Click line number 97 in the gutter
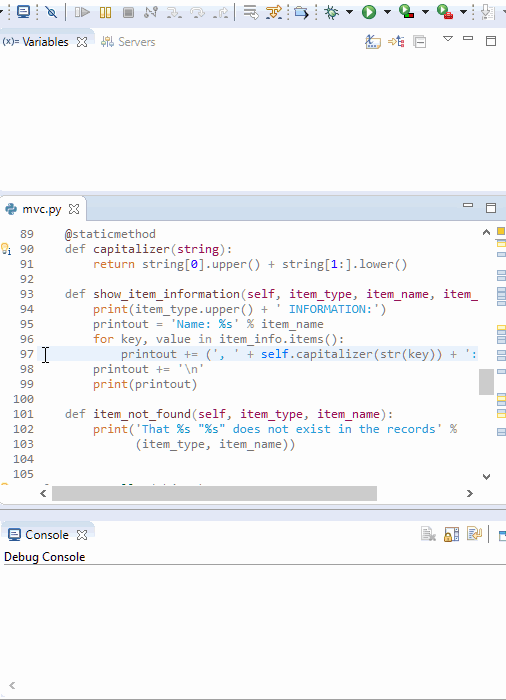 [x=27, y=354]
